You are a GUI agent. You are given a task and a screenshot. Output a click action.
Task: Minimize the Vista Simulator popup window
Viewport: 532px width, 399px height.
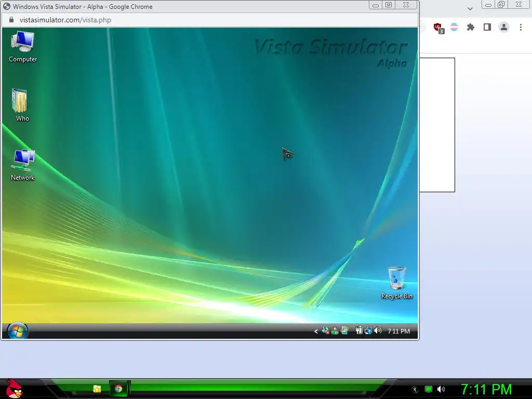375,5
